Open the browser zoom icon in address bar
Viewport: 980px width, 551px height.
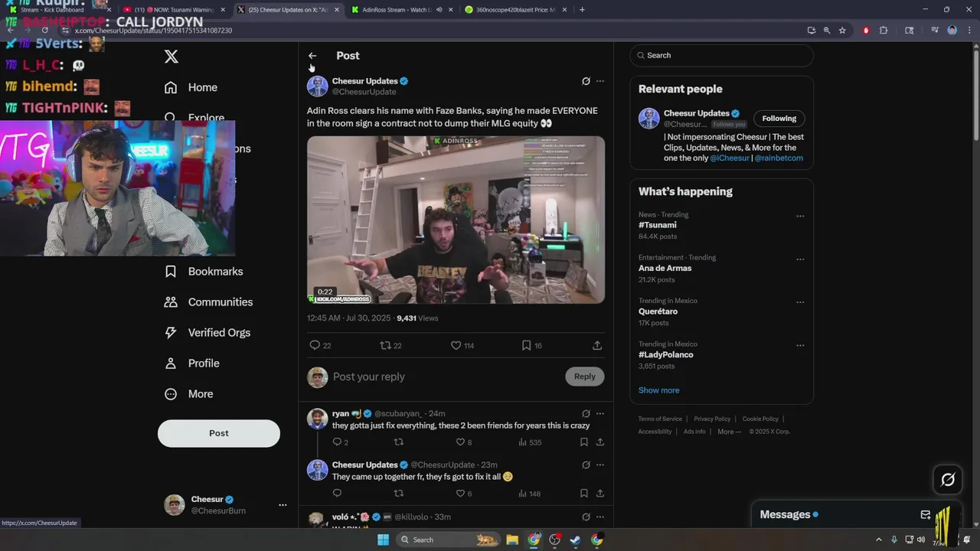tap(827, 31)
